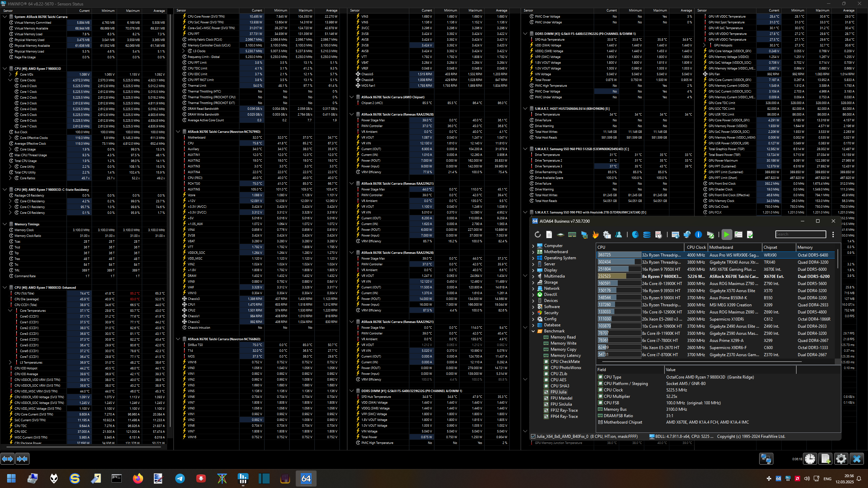This screenshot has height=488, width=868.
Task: Click AIDA64 Start benchmark green play button
Action: point(726,235)
